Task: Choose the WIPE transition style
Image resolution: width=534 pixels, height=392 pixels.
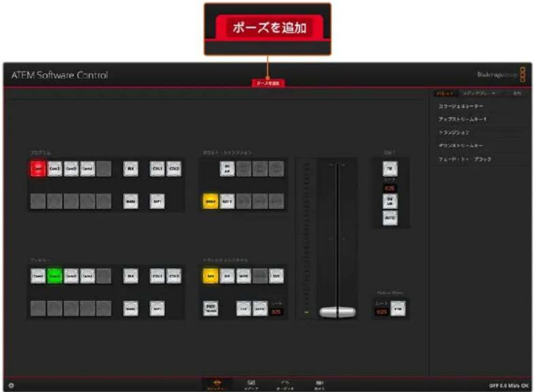Action: (244, 276)
